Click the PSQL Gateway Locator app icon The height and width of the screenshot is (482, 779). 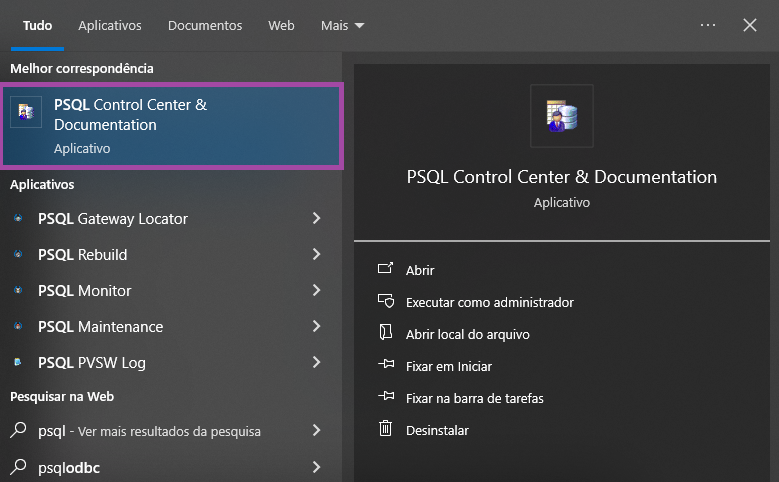pos(18,218)
